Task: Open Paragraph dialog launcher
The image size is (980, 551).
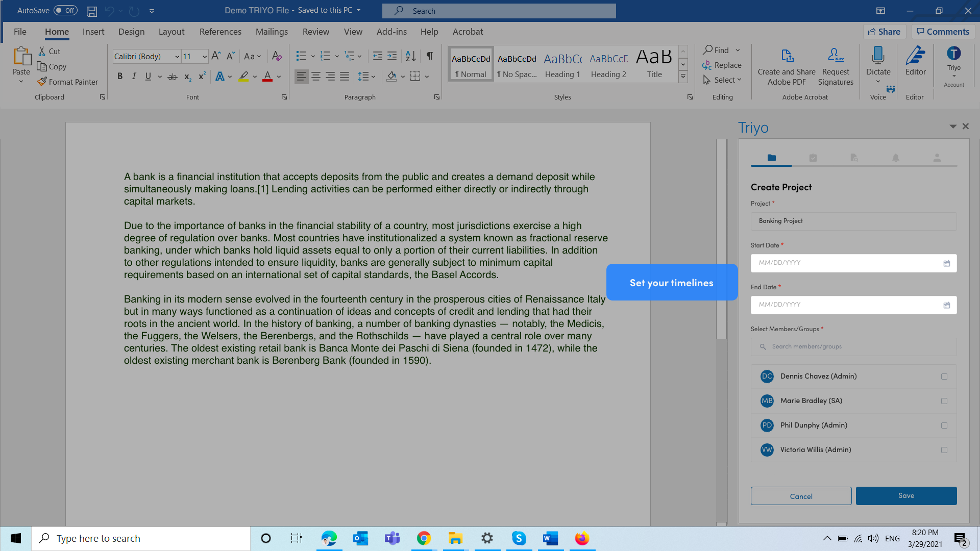Action: point(437,97)
